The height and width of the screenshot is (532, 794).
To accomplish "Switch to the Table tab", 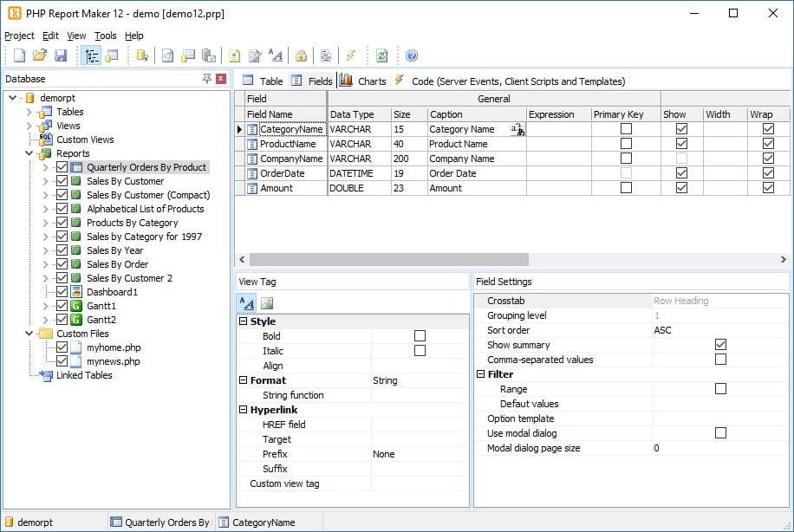I will [x=263, y=81].
